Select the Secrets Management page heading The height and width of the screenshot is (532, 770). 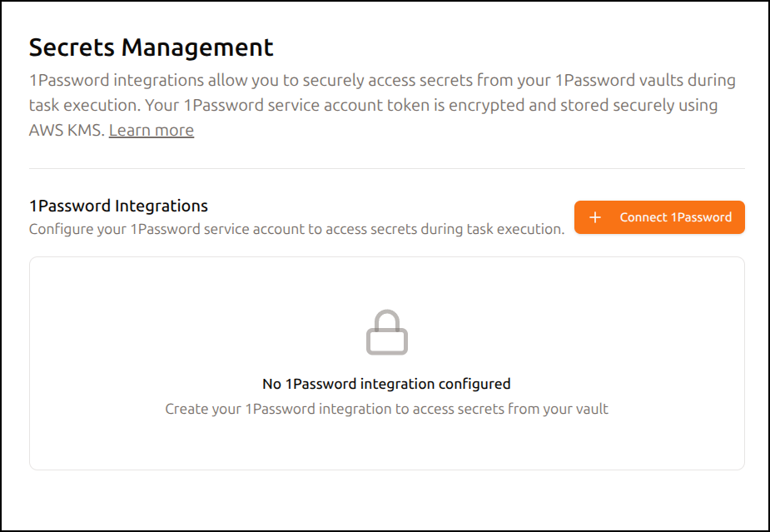click(152, 47)
